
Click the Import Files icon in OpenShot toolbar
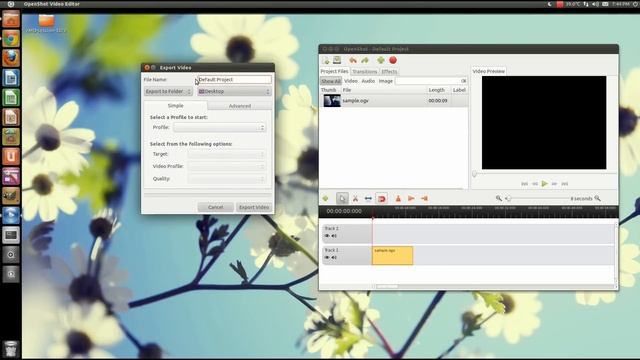pyautogui.click(x=326, y=60)
